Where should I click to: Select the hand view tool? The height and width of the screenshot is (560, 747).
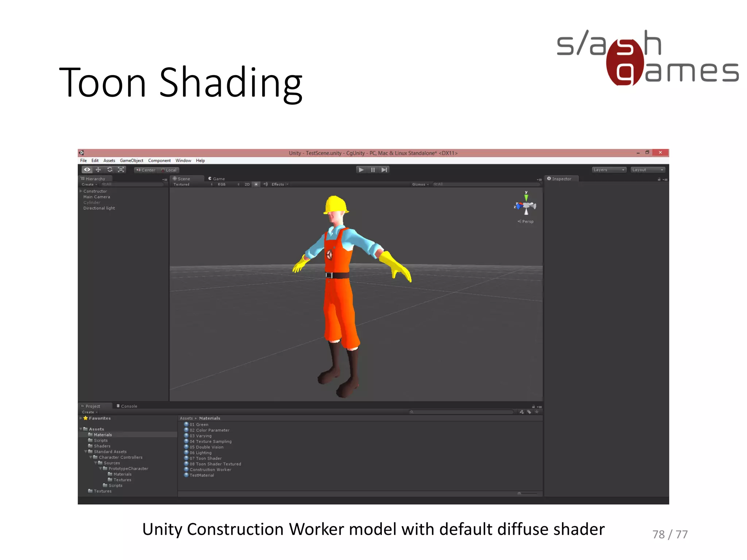click(x=87, y=170)
